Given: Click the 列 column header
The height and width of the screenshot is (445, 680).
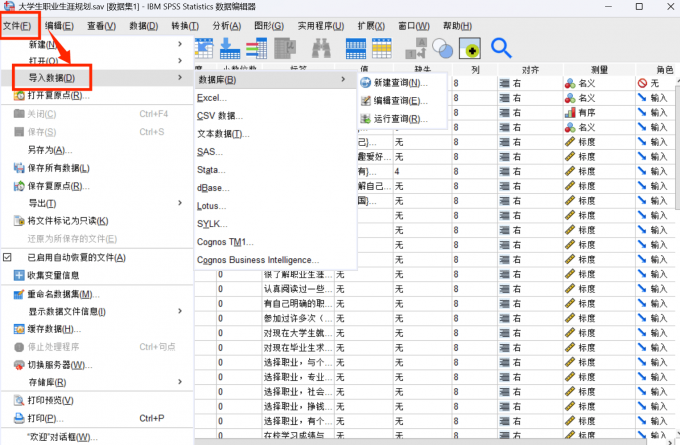Looking at the screenshot, I should [475, 70].
